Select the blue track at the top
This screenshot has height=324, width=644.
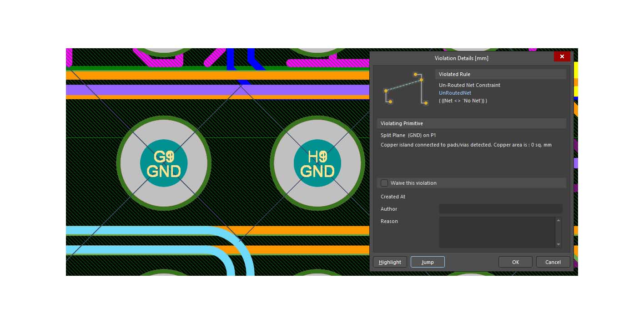230,58
